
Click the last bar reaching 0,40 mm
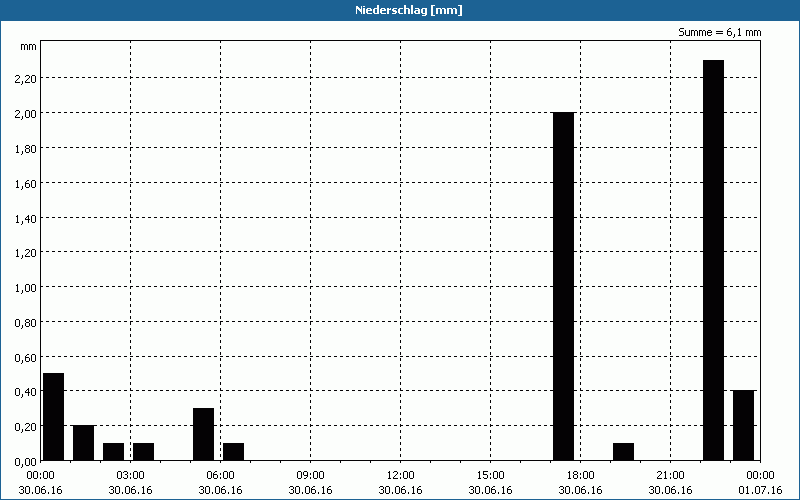point(743,426)
